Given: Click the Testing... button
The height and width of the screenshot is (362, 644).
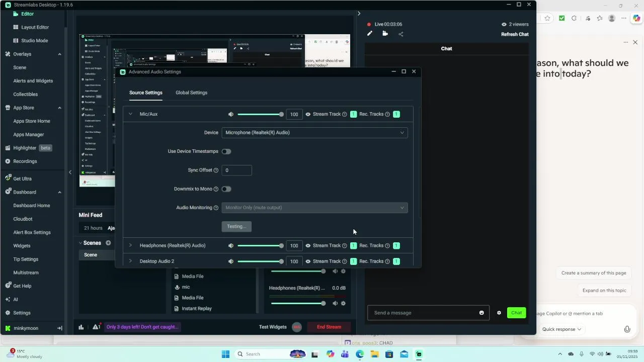Looking at the screenshot, I should click(x=236, y=226).
